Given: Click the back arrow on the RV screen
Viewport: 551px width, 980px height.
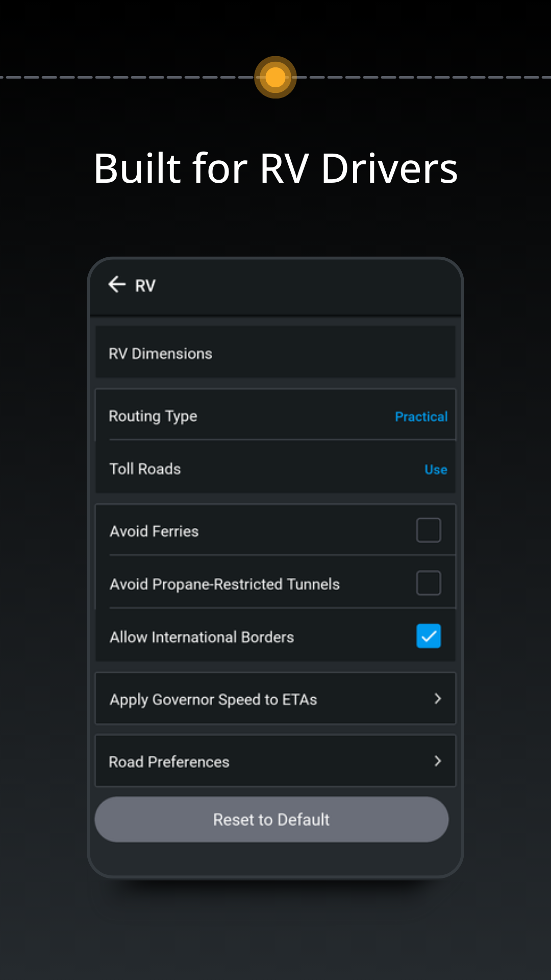Looking at the screenshot, I should [x=117, y=284].
